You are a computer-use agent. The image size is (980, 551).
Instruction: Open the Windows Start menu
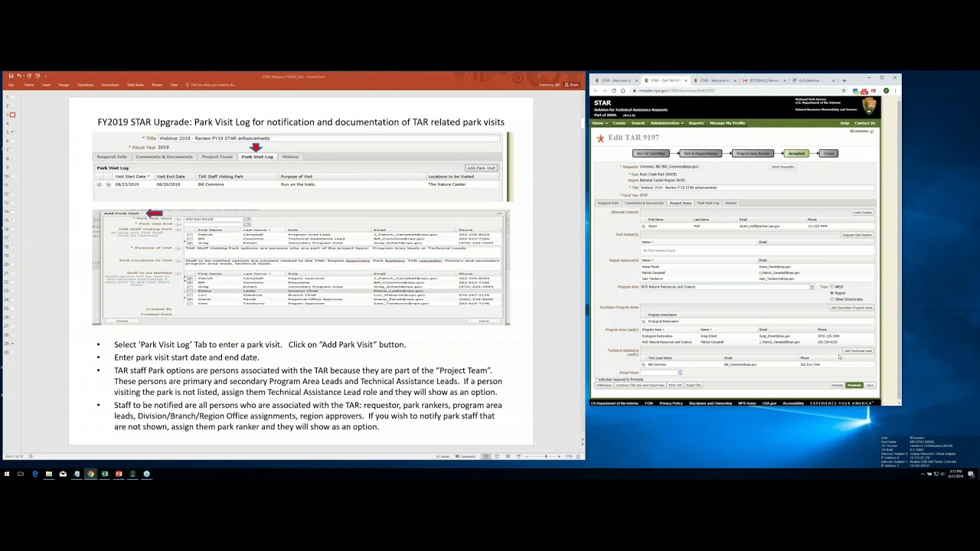point(7,474)
